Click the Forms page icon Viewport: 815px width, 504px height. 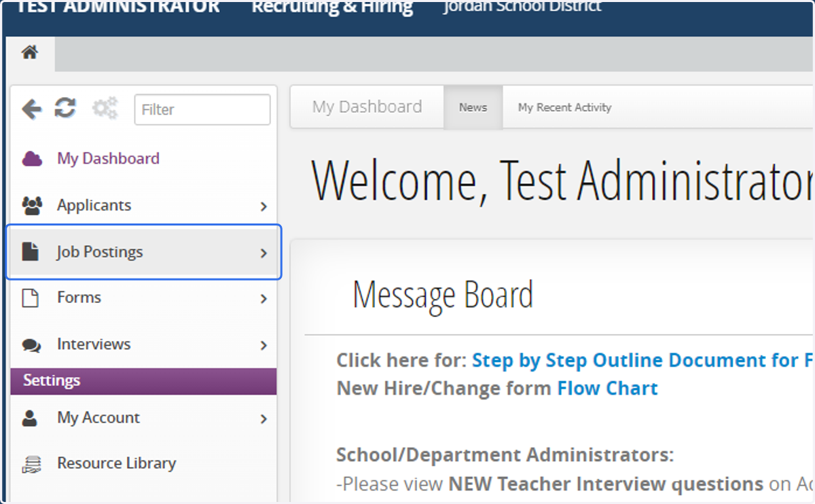[30, 298]
